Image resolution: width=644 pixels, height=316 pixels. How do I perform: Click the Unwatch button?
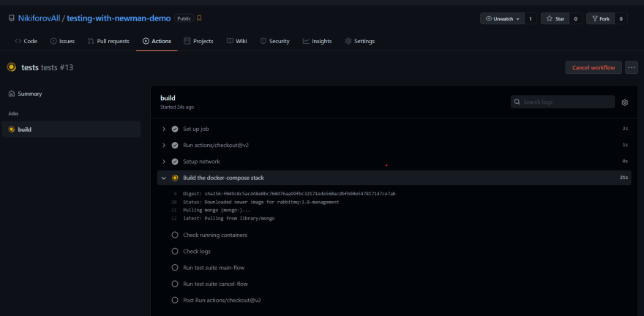coord(502,19)
